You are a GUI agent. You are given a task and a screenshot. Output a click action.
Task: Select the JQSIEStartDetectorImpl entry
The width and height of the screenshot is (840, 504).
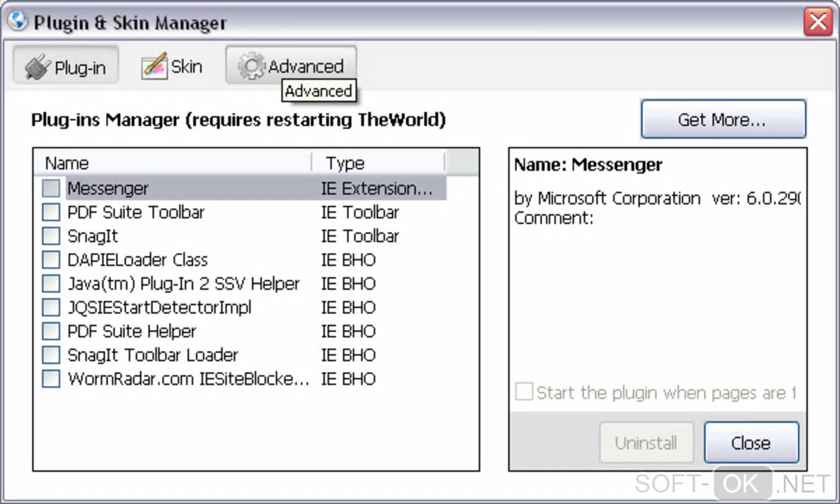pyautogui.click(x=159, y=307)
